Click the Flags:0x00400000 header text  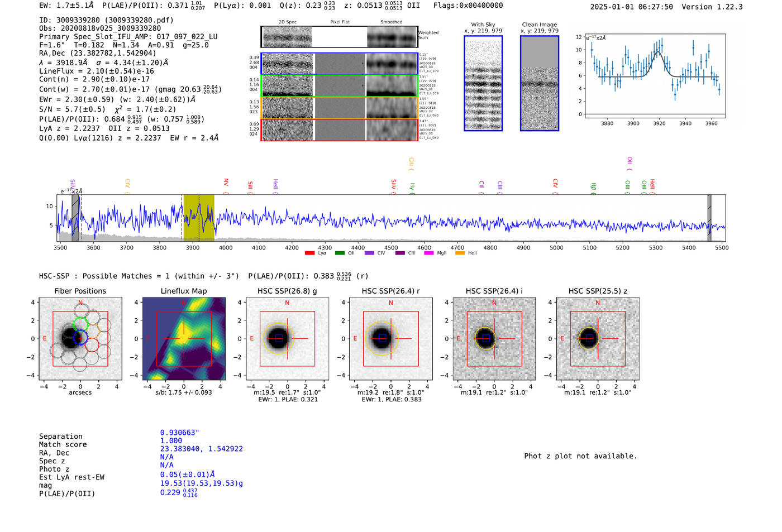468,6
